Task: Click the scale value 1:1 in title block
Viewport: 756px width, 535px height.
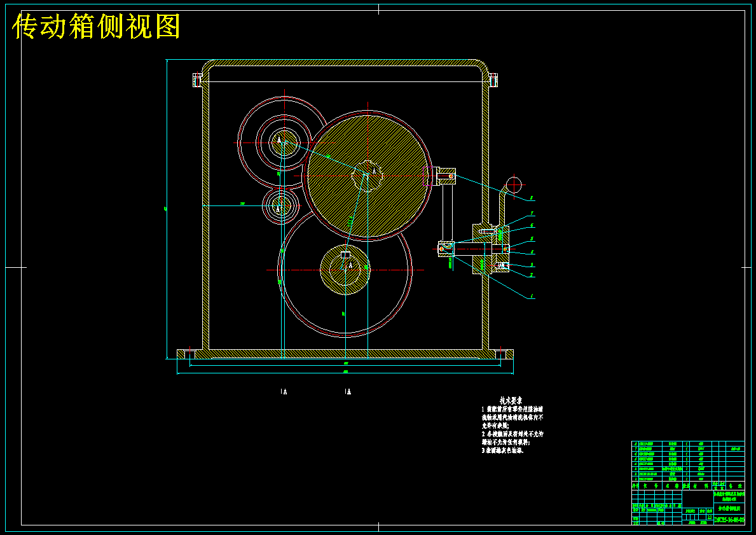Action: point(709,517)
